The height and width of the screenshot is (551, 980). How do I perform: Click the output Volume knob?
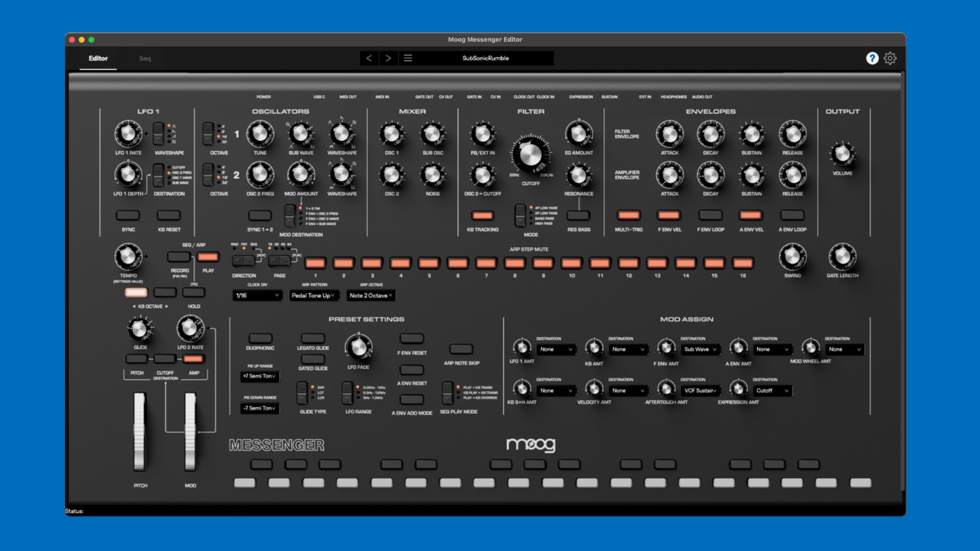842,154
